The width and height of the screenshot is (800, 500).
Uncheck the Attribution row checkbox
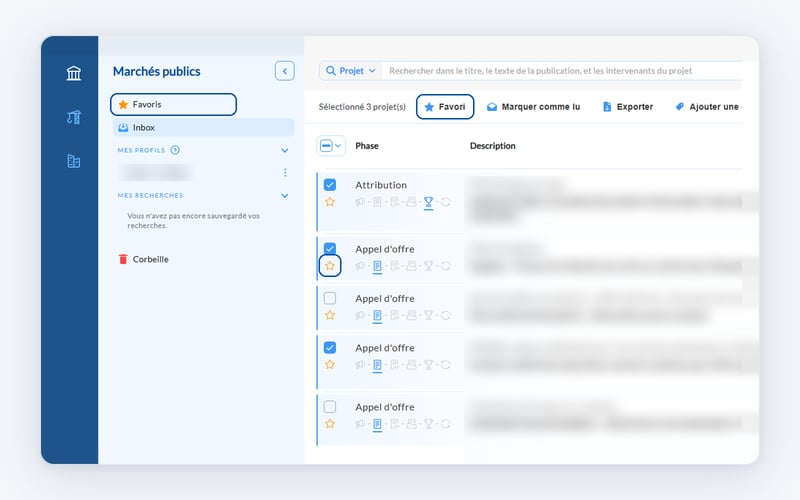pyautogui.click(x=330, y=185)
